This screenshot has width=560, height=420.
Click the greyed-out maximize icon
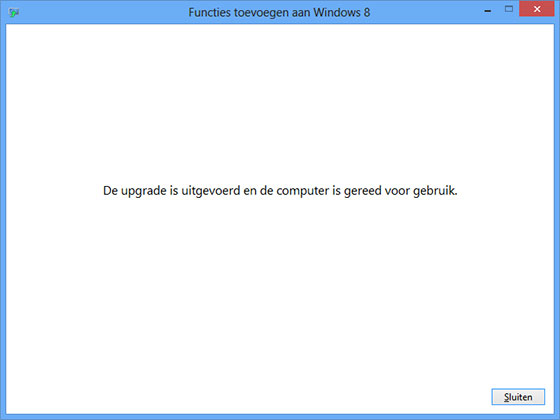[x=509, y=9]
